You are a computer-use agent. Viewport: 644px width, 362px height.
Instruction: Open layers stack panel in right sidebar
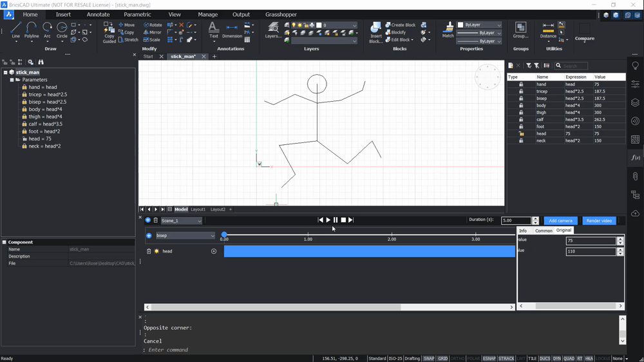[636, 102]
